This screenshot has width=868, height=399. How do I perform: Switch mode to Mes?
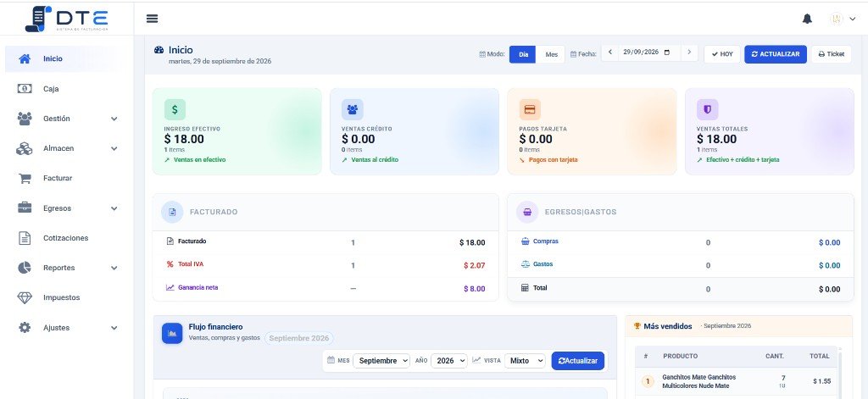tap(551, 54)
